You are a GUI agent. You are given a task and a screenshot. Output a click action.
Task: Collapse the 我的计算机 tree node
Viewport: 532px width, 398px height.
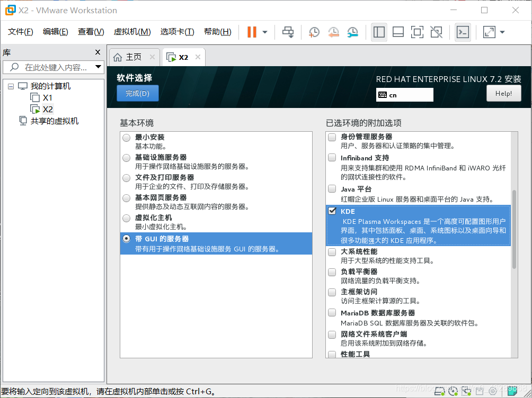(x=11, y=86)
